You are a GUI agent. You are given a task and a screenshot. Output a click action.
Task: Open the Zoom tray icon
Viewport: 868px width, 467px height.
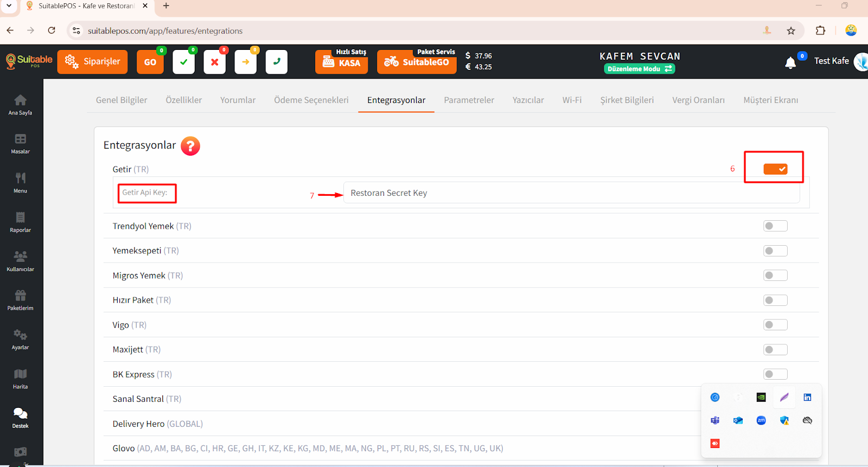(761, 420)
